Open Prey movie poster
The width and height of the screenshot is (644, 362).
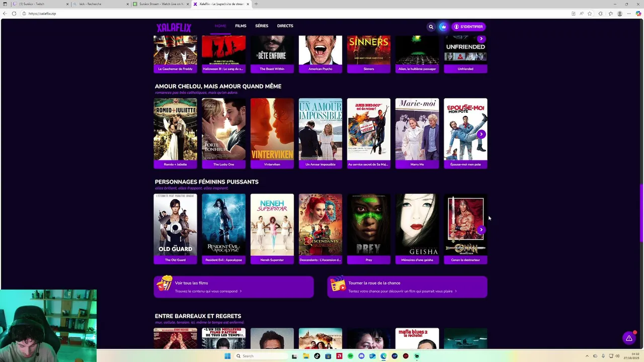[368, 225]
